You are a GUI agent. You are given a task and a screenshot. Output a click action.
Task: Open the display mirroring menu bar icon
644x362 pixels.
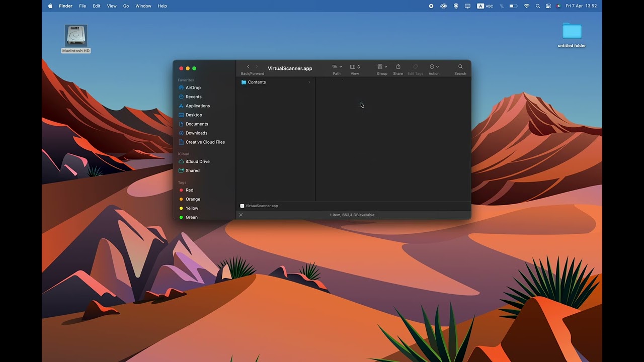coord(467,6)
